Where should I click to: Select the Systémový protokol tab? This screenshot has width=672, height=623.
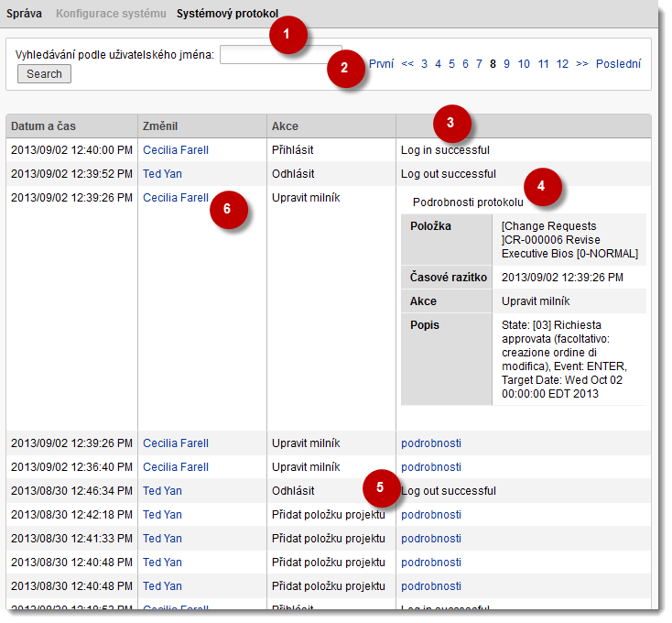pos(227,14)
